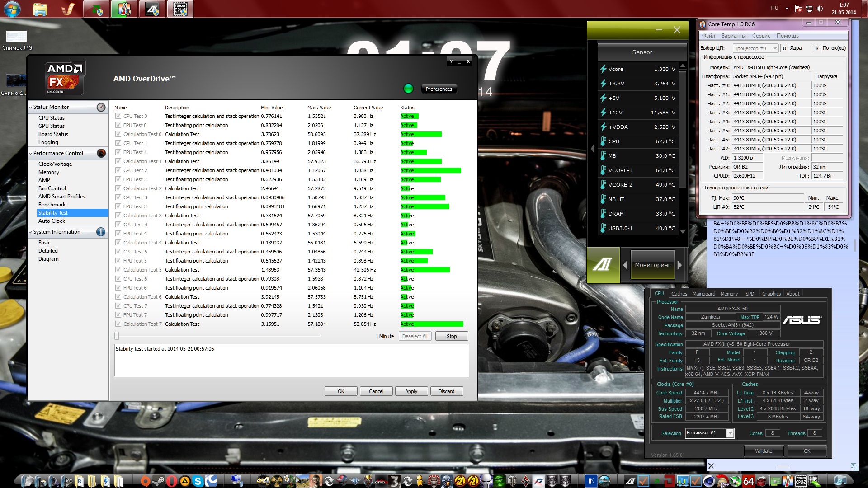Open the Windows Start menu orb
868x488 pixels.
tap(12, 9)
